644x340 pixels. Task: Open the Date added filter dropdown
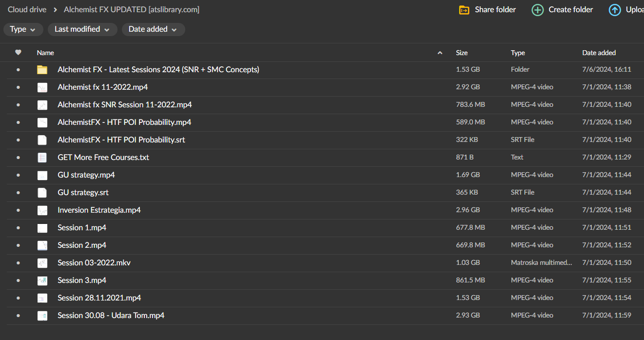[x=153, y=29]
